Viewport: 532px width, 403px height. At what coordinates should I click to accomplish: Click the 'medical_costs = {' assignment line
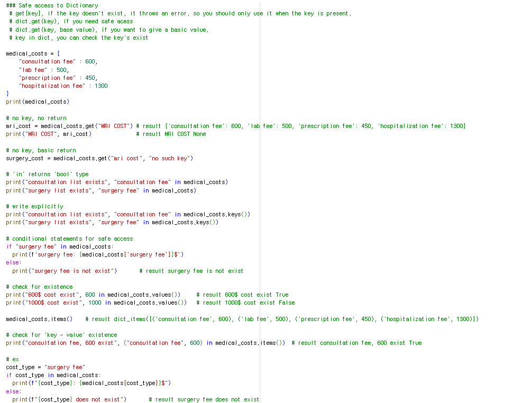point(33,53)
